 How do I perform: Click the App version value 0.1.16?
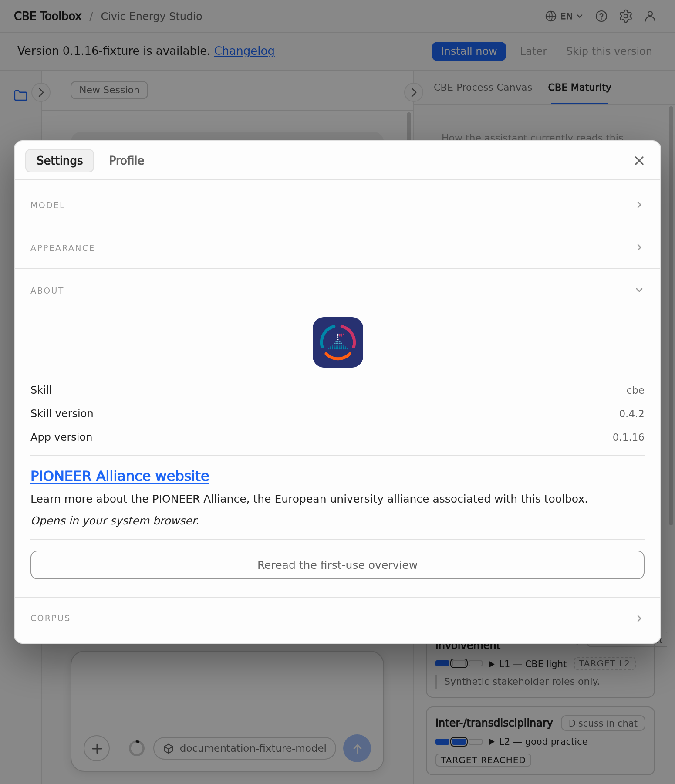pyautogui.click(x=628, y=437)
